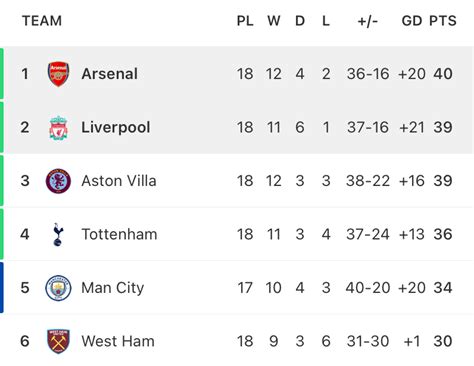
Task: Select the Aston Villa team name
Action: click(119, 181)
